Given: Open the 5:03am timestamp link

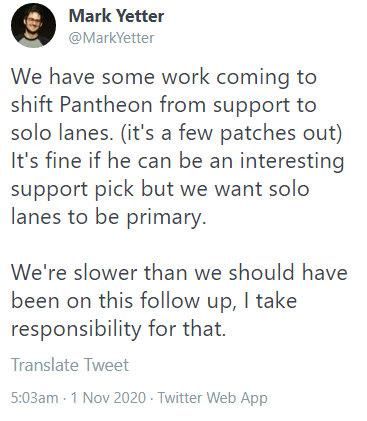Looking at the screenshot, I should pos(34,398).
